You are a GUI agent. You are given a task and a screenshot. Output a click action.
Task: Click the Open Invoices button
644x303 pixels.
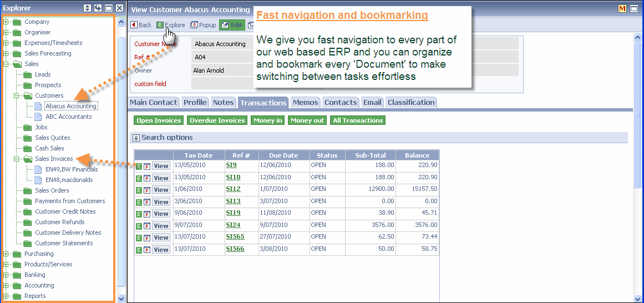pyautogui.click(x=159, y=120)
